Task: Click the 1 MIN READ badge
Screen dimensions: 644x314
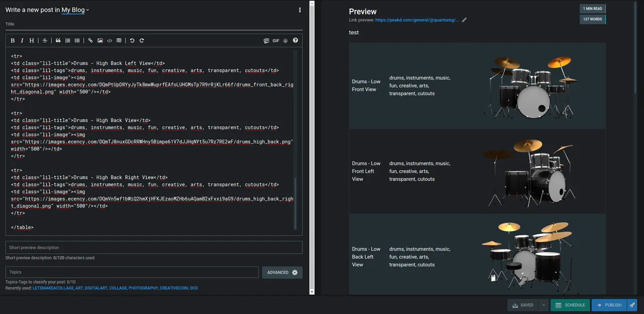Action: click(x=592, y=9)
